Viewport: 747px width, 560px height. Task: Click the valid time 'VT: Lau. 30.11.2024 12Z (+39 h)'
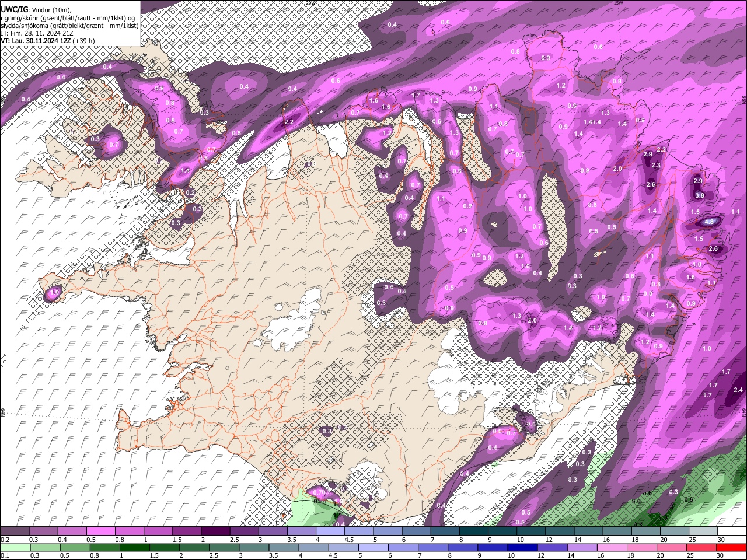pyautogui.click(x=48, y=40)
